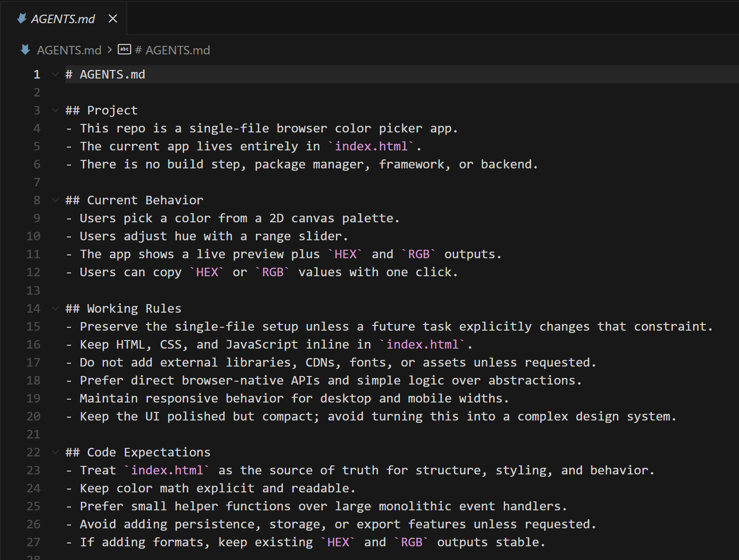Screen dimensions: 739x560
Task: Click `HEX` code span on line 27
Action: click(x=338, y=542)
